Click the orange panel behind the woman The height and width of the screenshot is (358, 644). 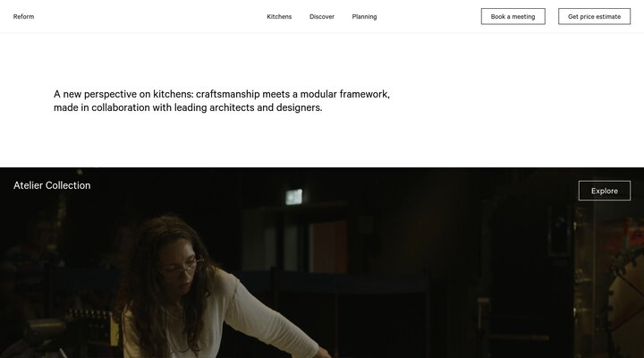point(328,247)
